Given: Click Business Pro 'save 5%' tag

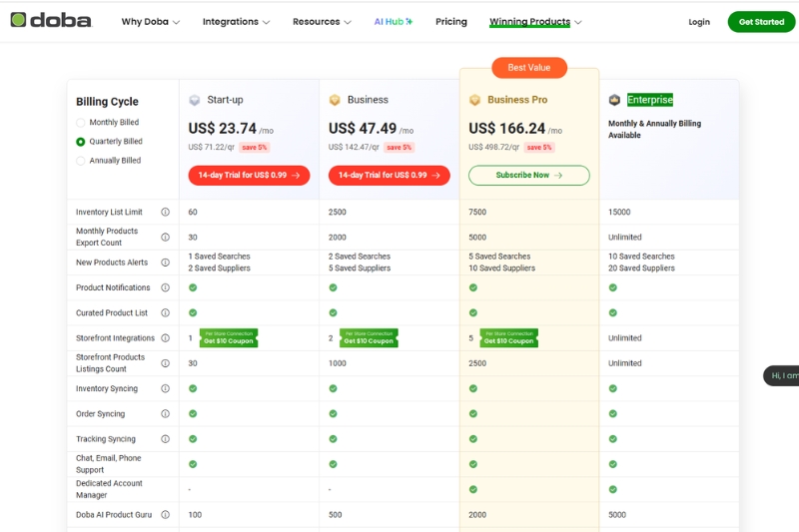Looking at the screenshot, I should [539, 147].
